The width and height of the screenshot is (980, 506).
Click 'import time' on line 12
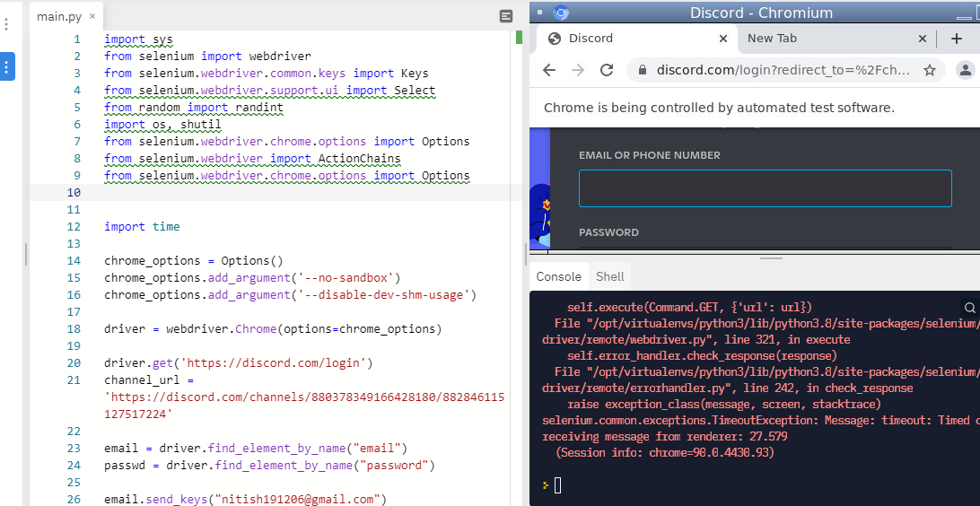click(x=142, y=227)
